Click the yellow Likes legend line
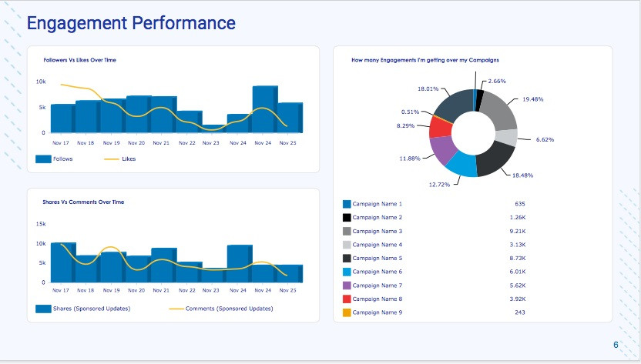The width and height of the screenshot is (641, 364). tap(112, 159)
